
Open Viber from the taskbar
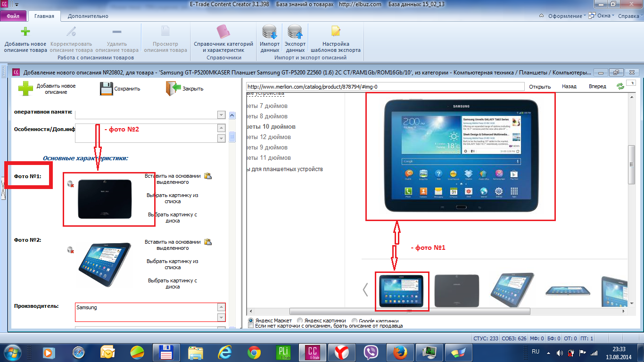[x=370, y=353]
